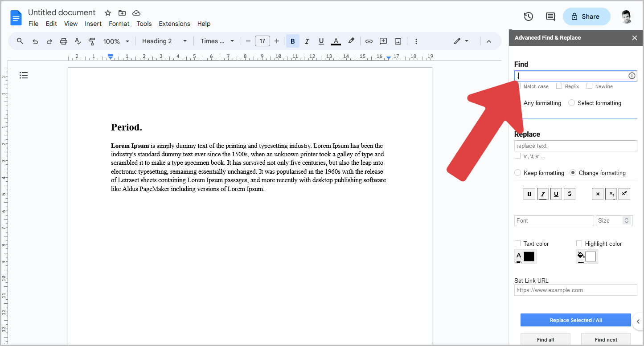The height and width of the screenshot is (346, 644).
Task: Show the document outline icon
Action: 24,75
